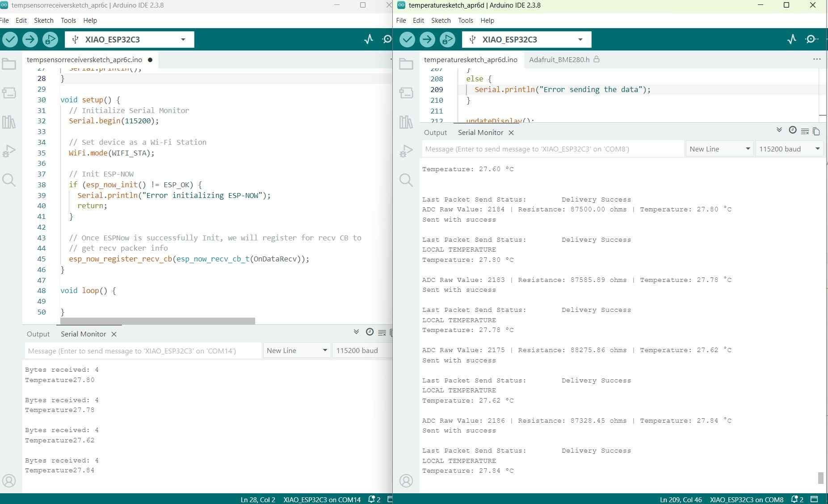Image resolution: width=828 pixels, height=504 pixels.
Task: Click 'XIAO_ESP32C3 on COM8' in status bar
Action: click(x=747, y=500)
